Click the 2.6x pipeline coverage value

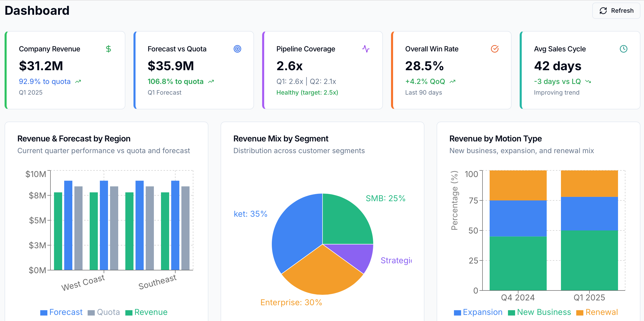coord(290,66)
